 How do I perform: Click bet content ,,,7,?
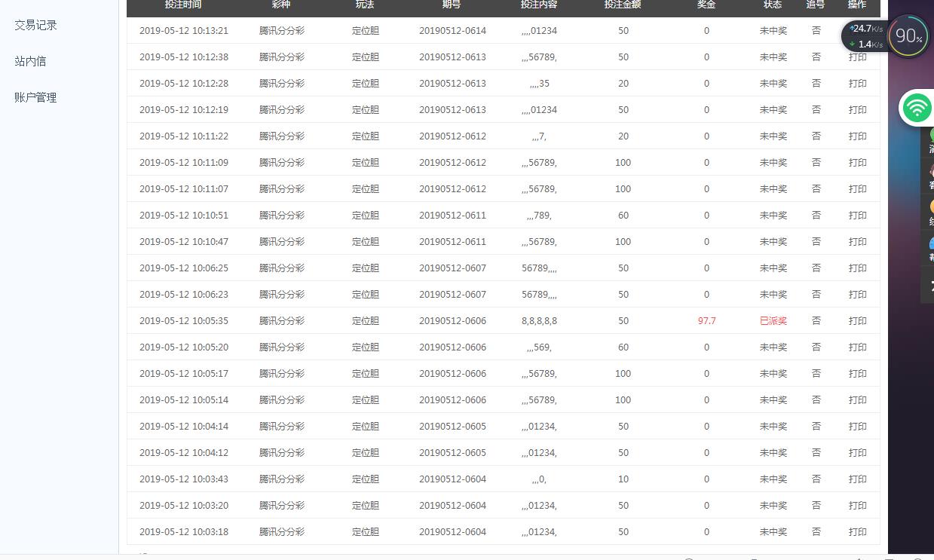point(539,136)
